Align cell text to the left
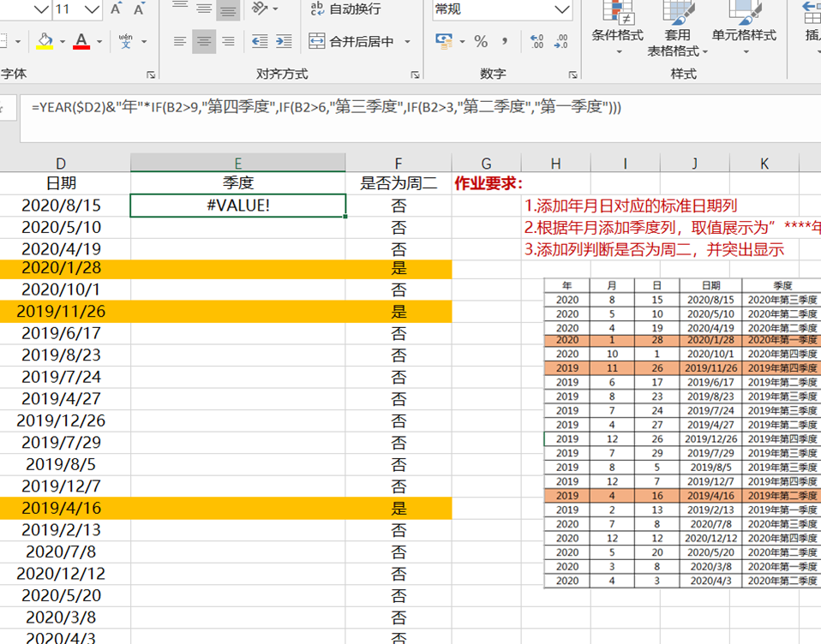The height and width of the screenshot is (644, 821). pos(180,41)
